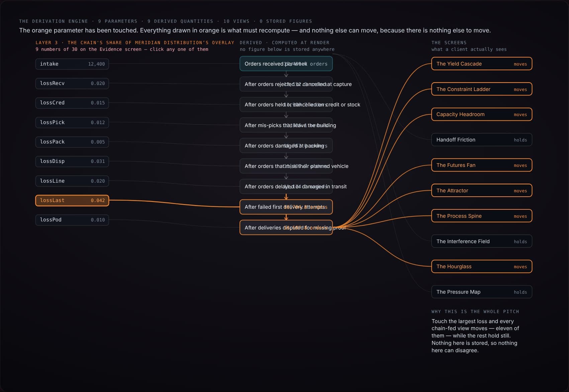
Task: Select After failed first delivery attempts node
Action: [x=286, y=207]
